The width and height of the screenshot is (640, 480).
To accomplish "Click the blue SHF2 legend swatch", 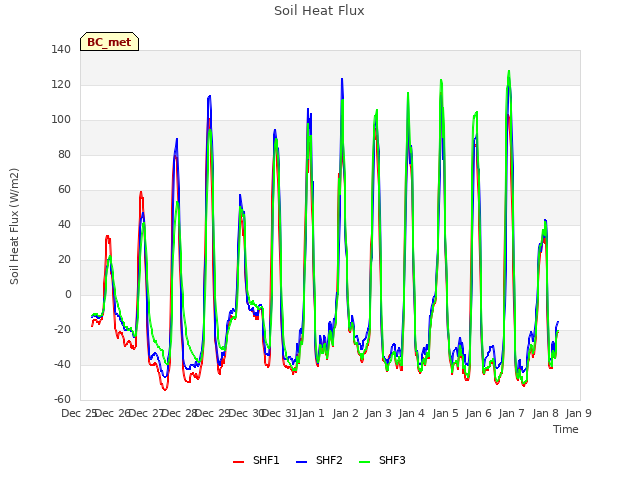I will (301, 462).
